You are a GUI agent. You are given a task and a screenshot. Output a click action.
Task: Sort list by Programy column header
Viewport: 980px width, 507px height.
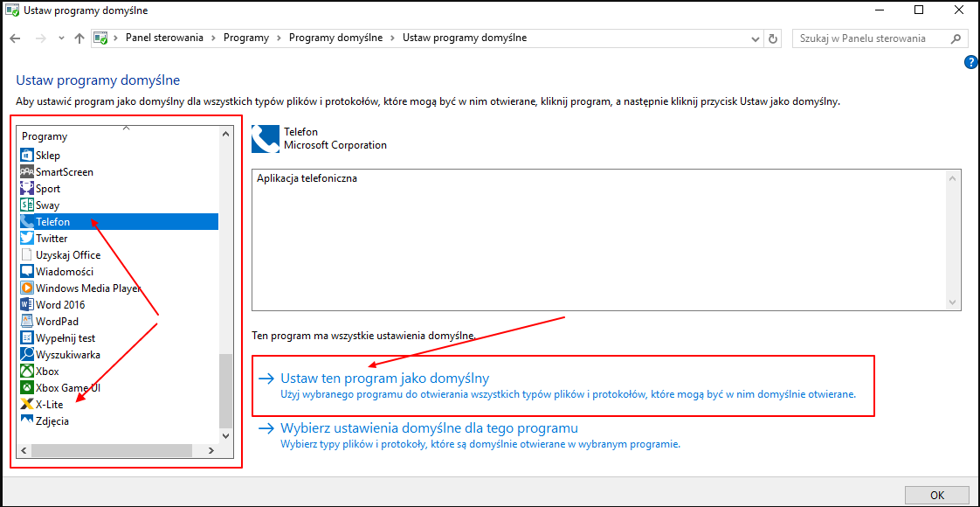(x=45, y=135)
